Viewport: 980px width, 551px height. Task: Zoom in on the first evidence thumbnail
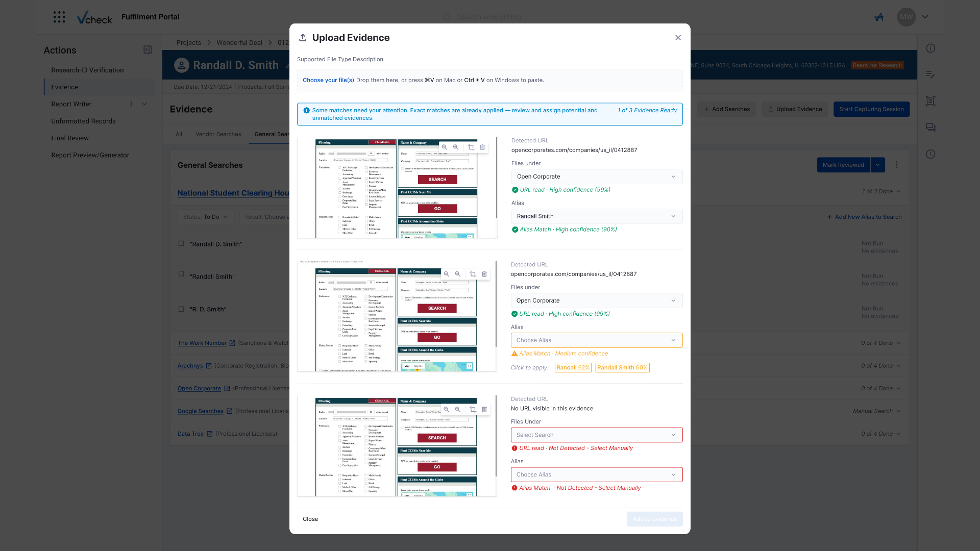point(456,147)
